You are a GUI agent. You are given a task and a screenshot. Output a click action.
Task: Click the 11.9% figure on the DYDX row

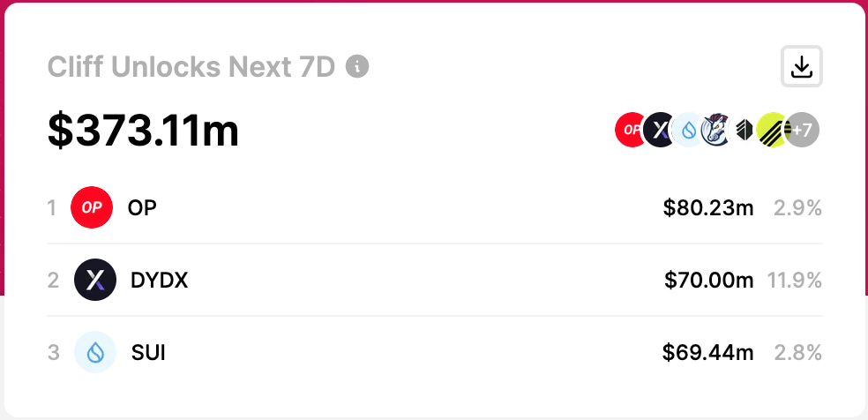(x=795, y=281)
